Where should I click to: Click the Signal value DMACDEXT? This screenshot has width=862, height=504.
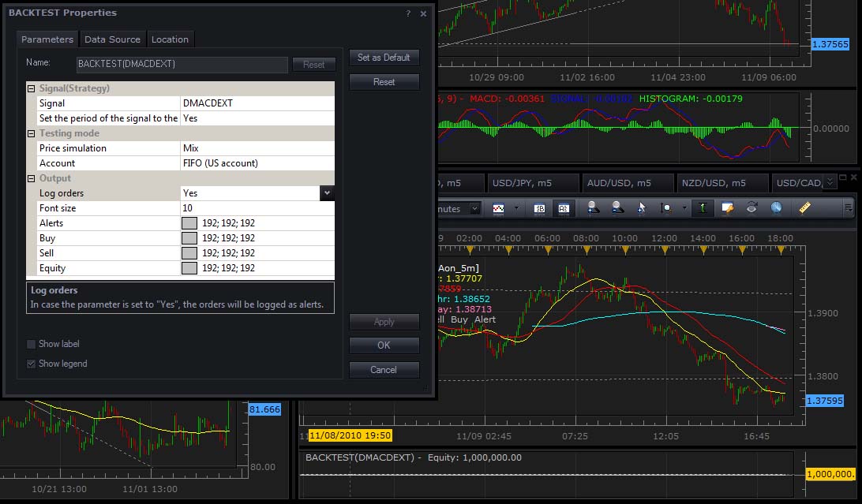point(257,103)
